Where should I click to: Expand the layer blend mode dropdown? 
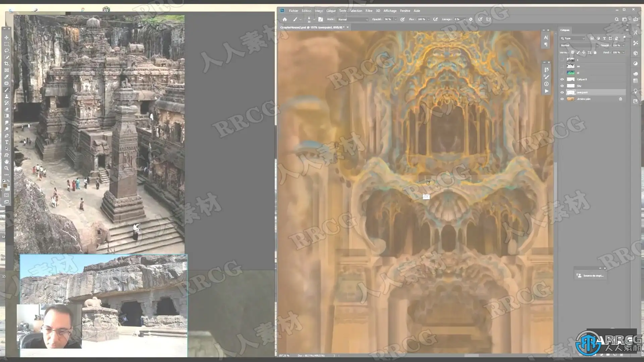(x=579, y=45)
